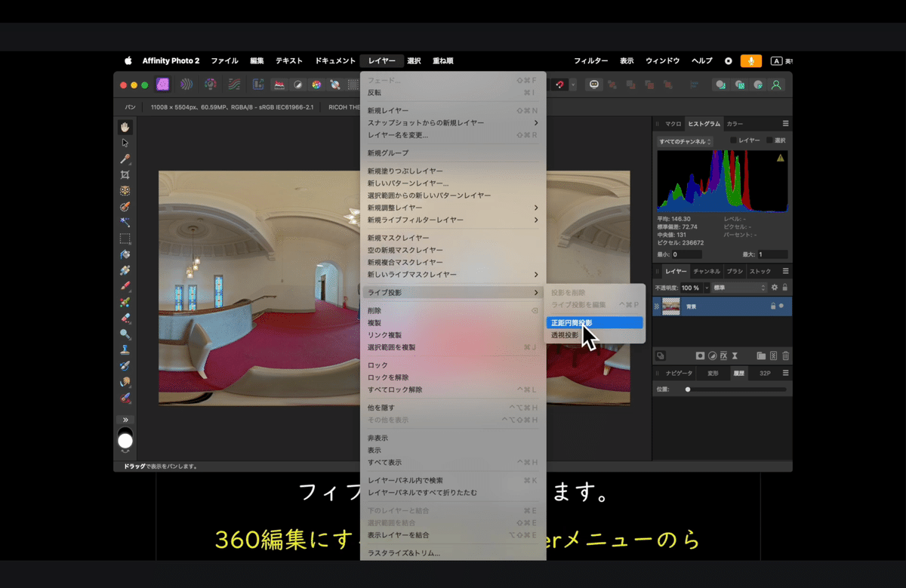Click the Layer Effects (FX) icon

tap(724, 356)
